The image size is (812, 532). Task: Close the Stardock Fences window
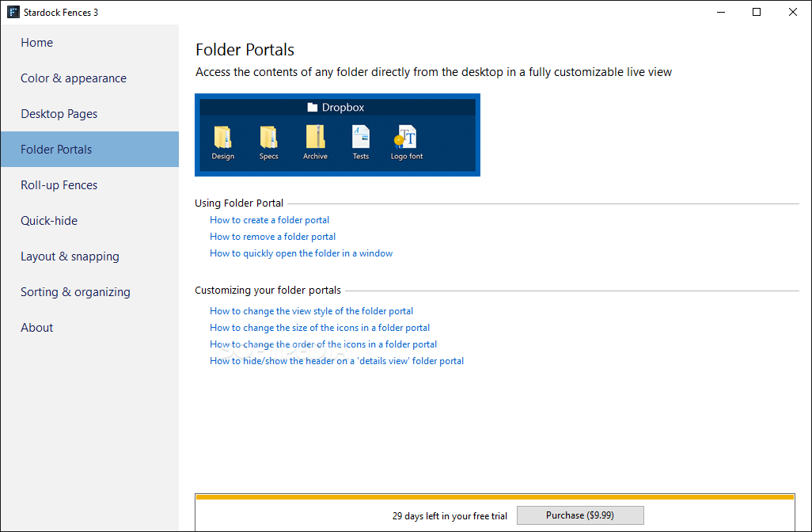[x=793, y=12]
